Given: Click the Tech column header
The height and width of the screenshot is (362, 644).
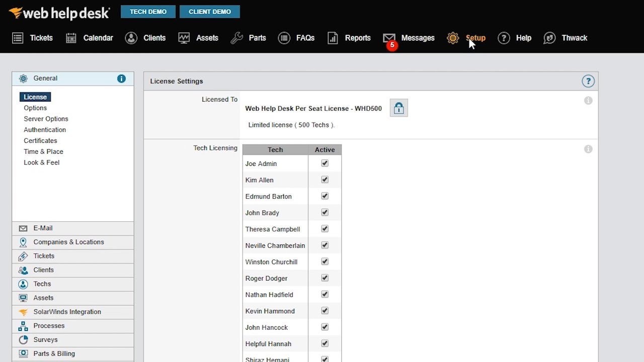Looking at the screenshot, I should coord(275,150).
